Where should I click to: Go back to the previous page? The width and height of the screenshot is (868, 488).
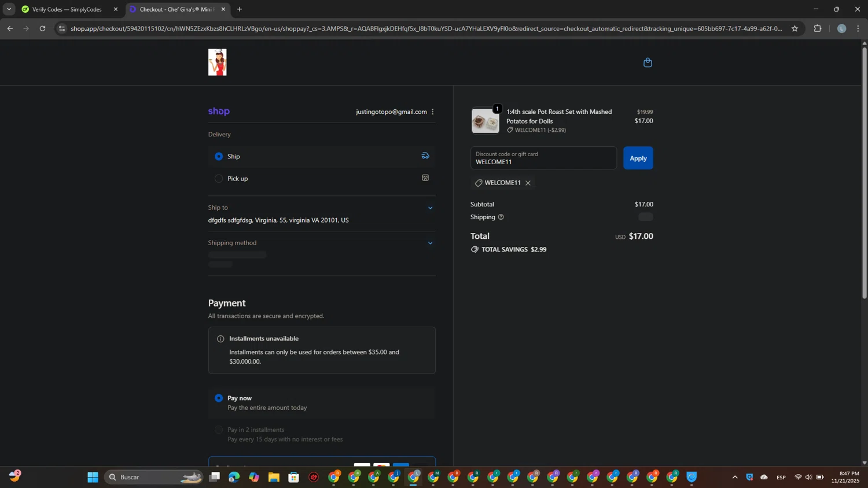click(10, 28)
